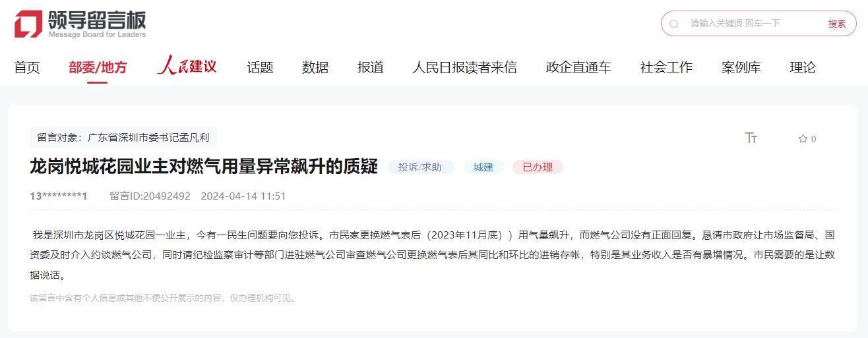Select the 部委/地方 navigation tab

pos(98,67)
